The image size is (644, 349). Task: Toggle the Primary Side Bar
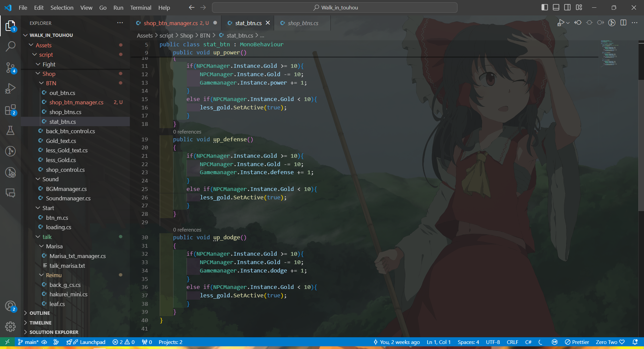click(545, 7)
